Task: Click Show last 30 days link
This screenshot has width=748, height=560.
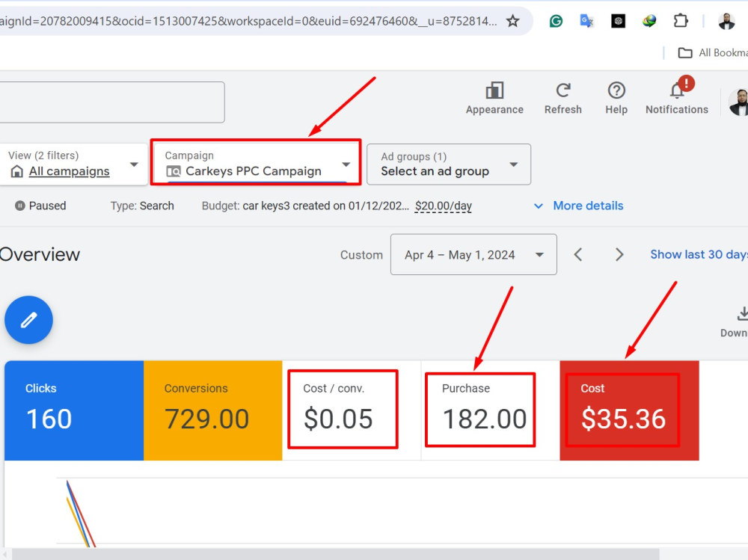Action: [699, 254]
